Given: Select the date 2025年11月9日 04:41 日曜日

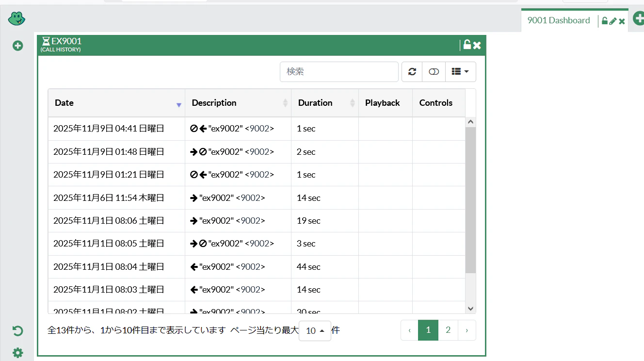Looking at the screenshot, I should click(x=109, y=129).
